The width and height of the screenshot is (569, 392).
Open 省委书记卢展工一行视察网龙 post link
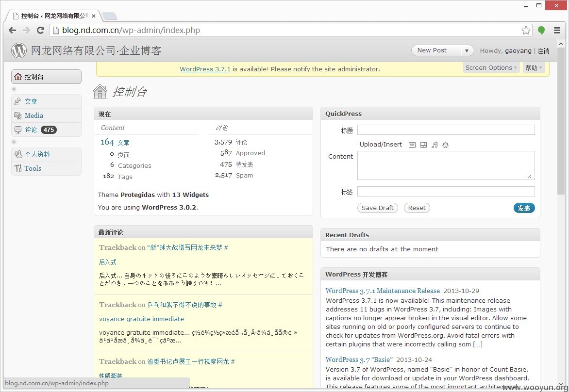click(188, 361)
